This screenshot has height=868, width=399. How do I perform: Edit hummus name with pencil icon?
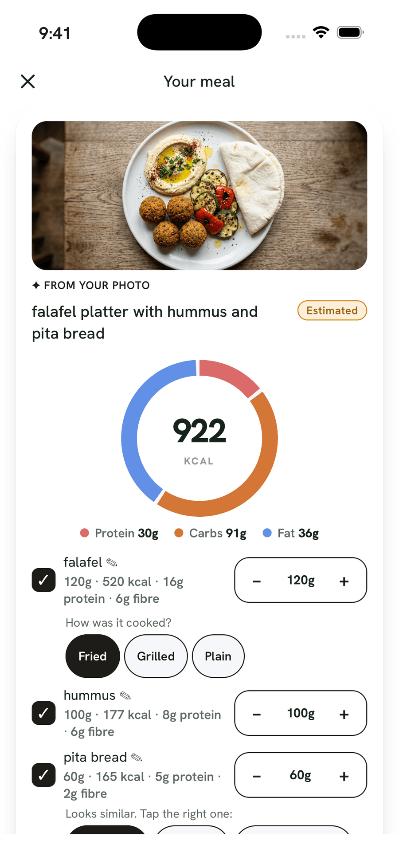click(x=125, y=695)
